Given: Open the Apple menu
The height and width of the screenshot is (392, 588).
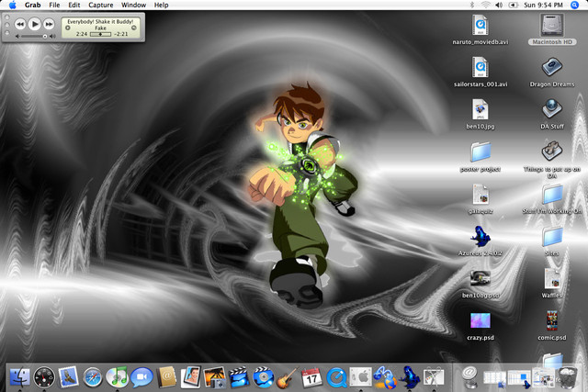Looking at the screenshot, I should tap(12, 5).
